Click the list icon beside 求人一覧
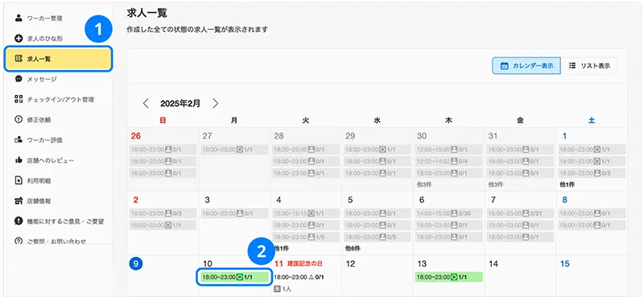The width and height of the screenshot is (644, 299). [x=18, y=59]
